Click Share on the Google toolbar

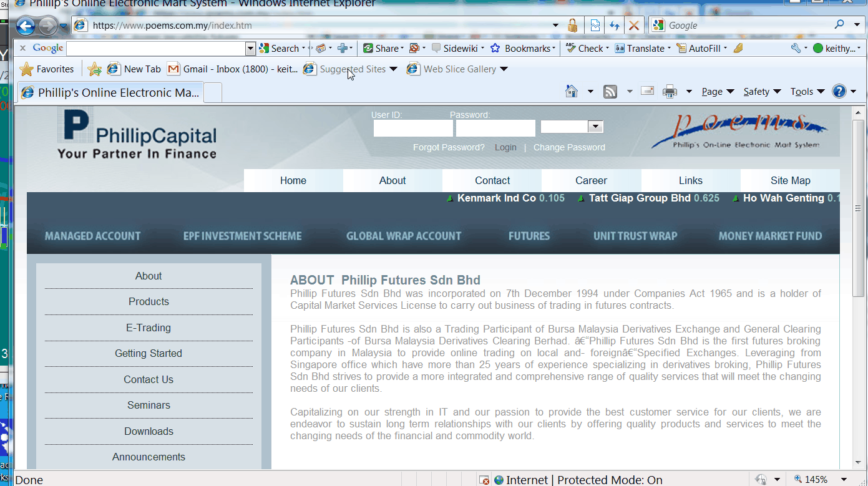pos(382,48)
